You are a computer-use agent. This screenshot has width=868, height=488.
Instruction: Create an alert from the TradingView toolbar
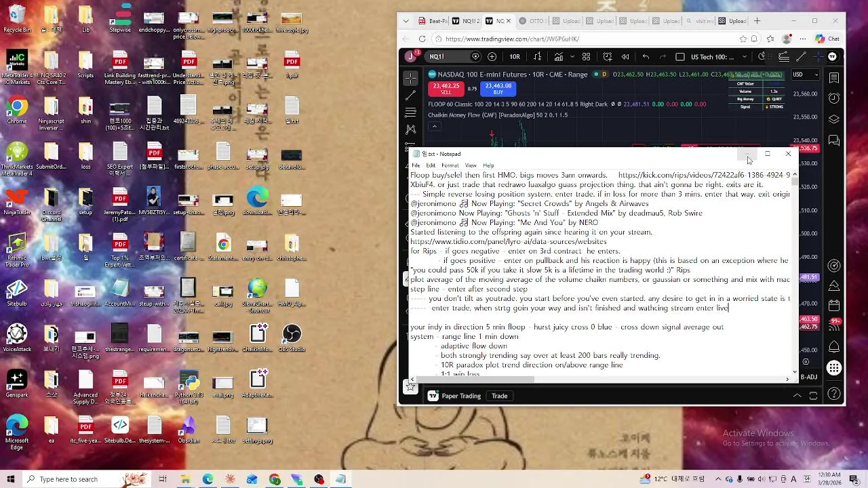coord(608,57)
